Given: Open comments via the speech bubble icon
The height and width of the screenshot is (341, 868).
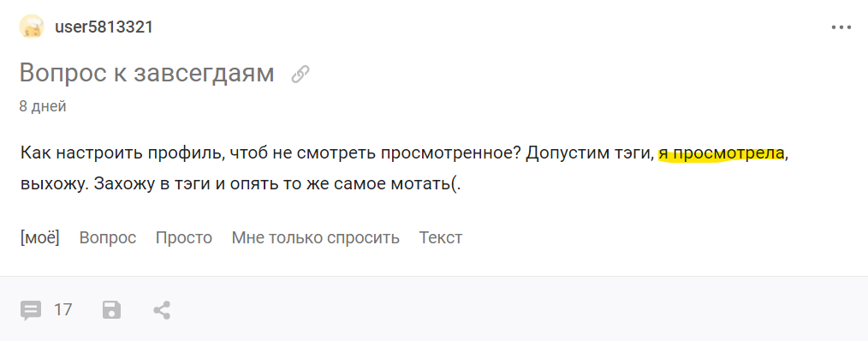Looking at the screenshot, I should (31, 310).
